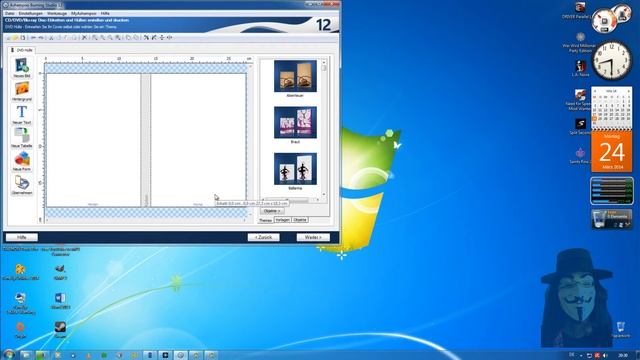The image size is (640, 360).
Task: Click the Übernehmen import tool
Action: coord(22,184)
